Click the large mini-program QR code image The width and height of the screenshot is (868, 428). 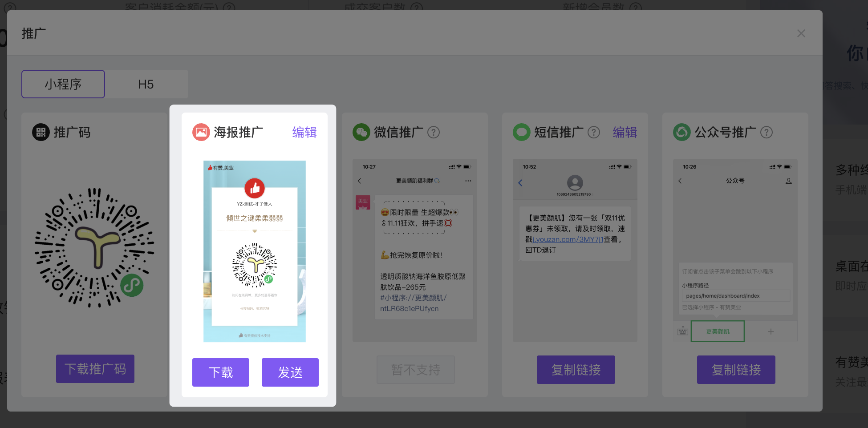94,248
